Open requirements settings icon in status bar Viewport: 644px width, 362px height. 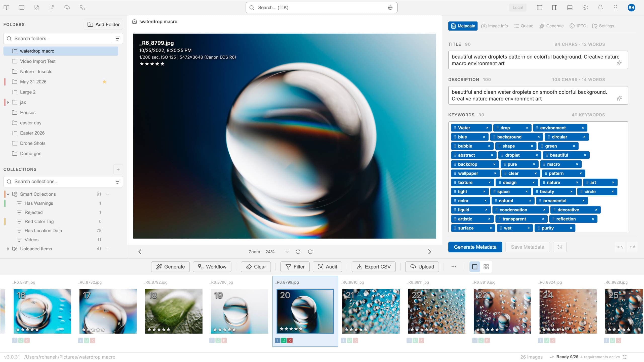coord(625,357)
